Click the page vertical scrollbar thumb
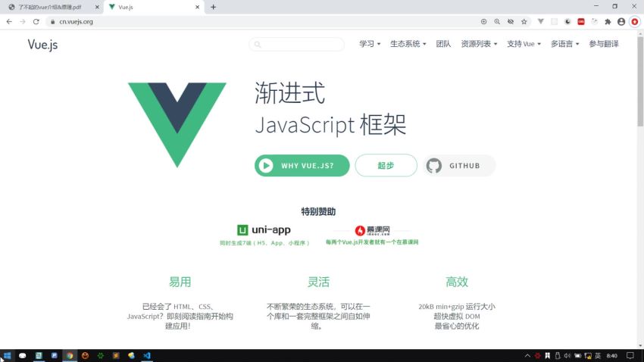 tap(640, 82)
